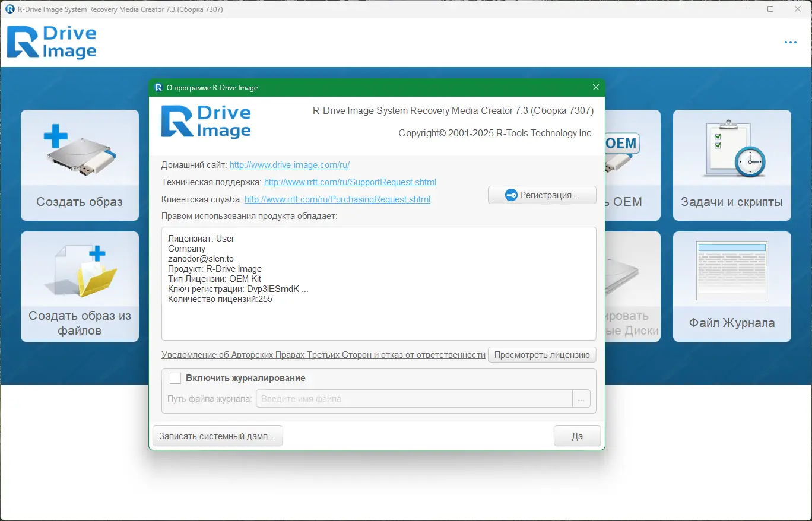Screen dimensions: 812x521
Task: Click the Copyright 2001-2025 R-Tools Technology text
Action: click(x=496, y=134)
